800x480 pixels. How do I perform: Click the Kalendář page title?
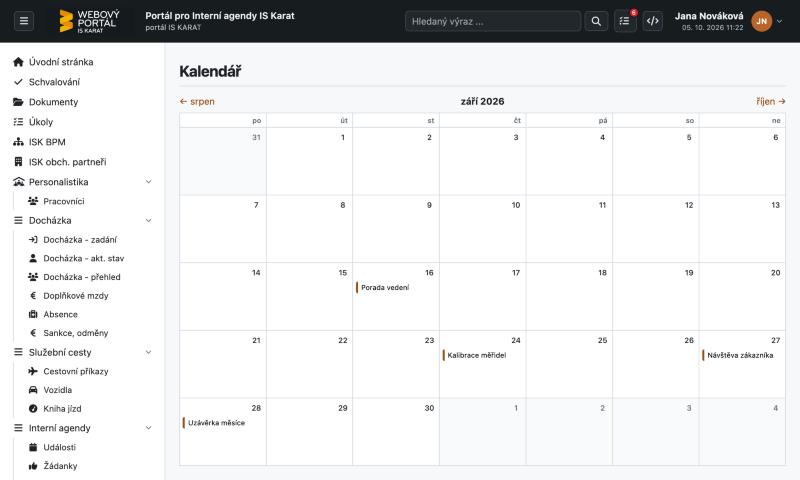click(x=210, y=71)
